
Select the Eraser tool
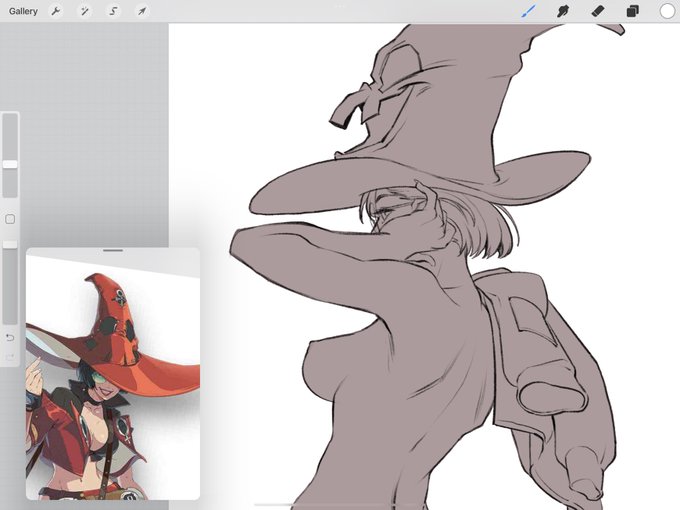pos(598,11)
